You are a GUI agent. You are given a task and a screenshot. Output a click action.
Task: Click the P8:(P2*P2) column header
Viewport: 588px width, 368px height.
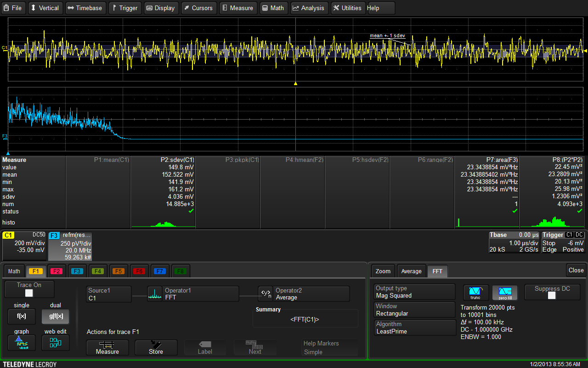568,160
